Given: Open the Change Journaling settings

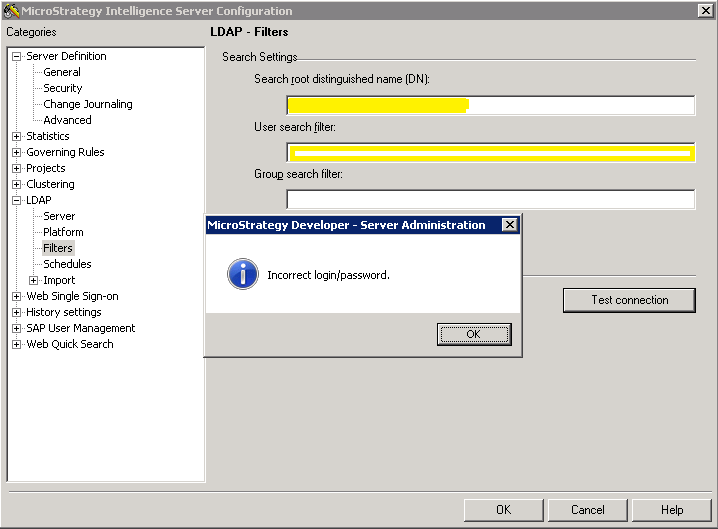Looking at the screenshot, I should [x=87, y=104].
